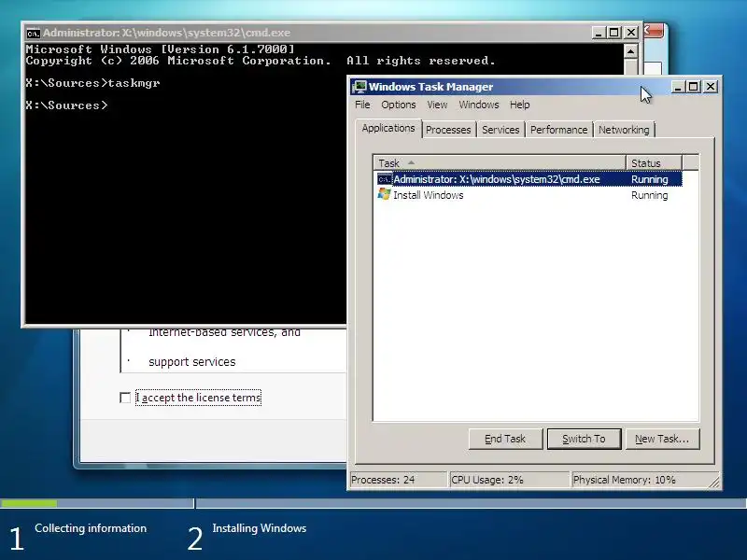Viewport: 747px width, 560px height.
Task: Switch to the Processes tab
Action: [448, 130]
